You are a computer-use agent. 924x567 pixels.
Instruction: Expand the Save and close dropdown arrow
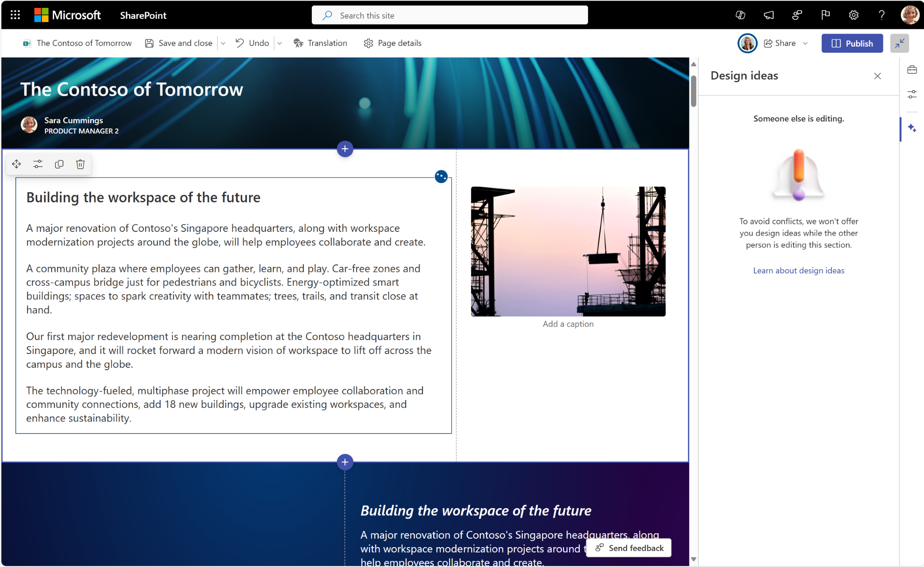pyautogui.click(x=224, y=43)
